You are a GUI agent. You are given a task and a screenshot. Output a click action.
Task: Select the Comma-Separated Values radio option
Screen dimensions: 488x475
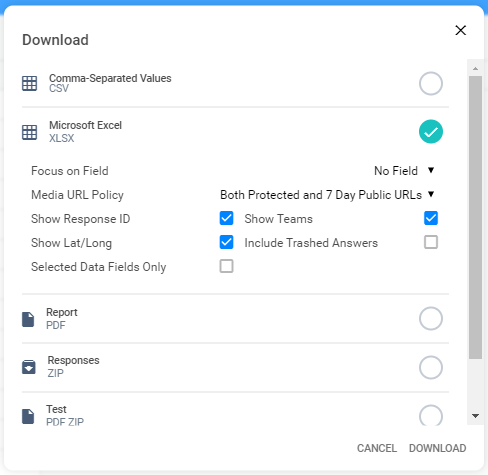point(431,83)
